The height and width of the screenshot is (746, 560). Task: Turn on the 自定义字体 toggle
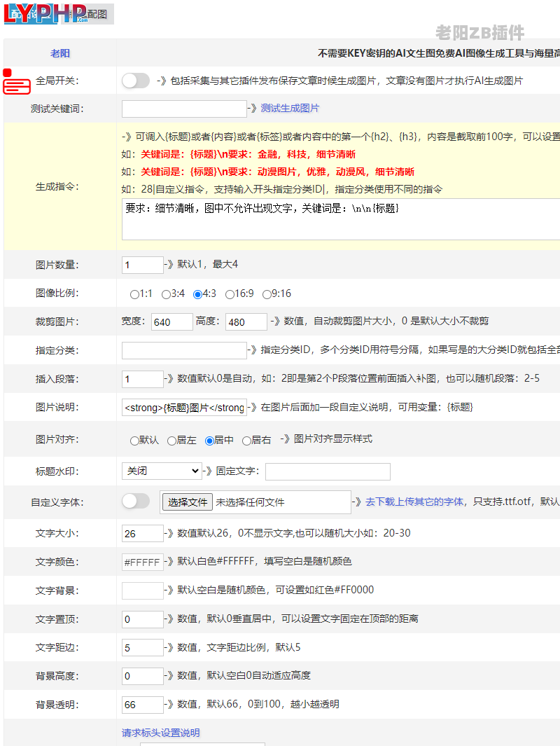pyautogui.click(x=136, y=502)
